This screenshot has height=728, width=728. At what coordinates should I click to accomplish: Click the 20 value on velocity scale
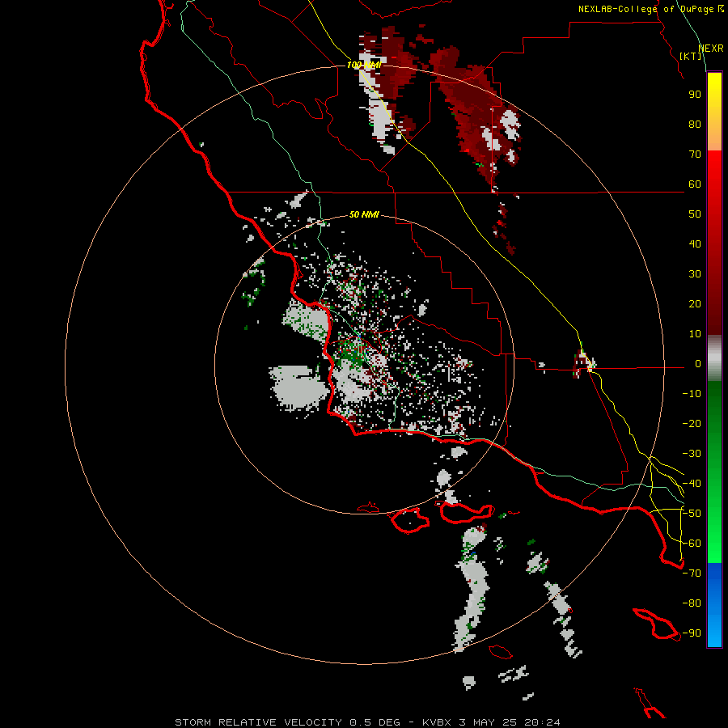coord(695,304)
